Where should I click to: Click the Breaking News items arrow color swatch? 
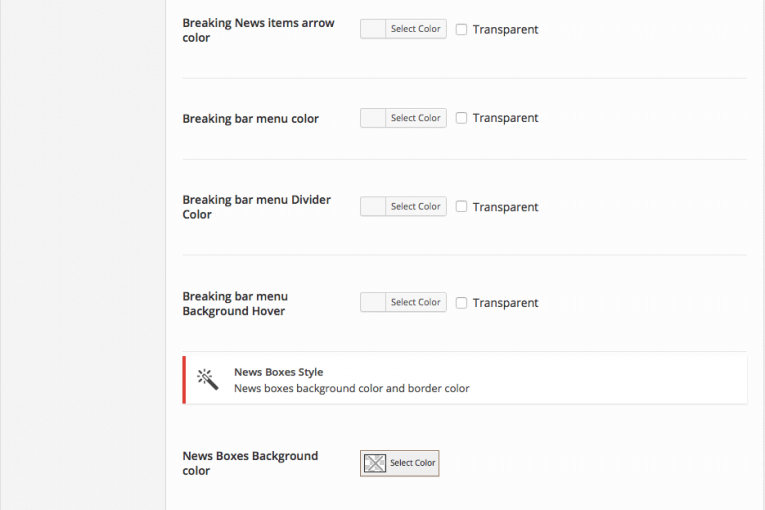point(373,29)
